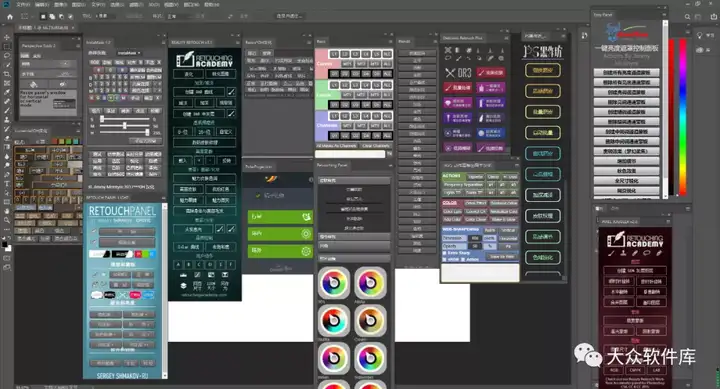This screenshot has height=389, width=720.
Task: Click the Save for Web button
Action: [502, 256]
